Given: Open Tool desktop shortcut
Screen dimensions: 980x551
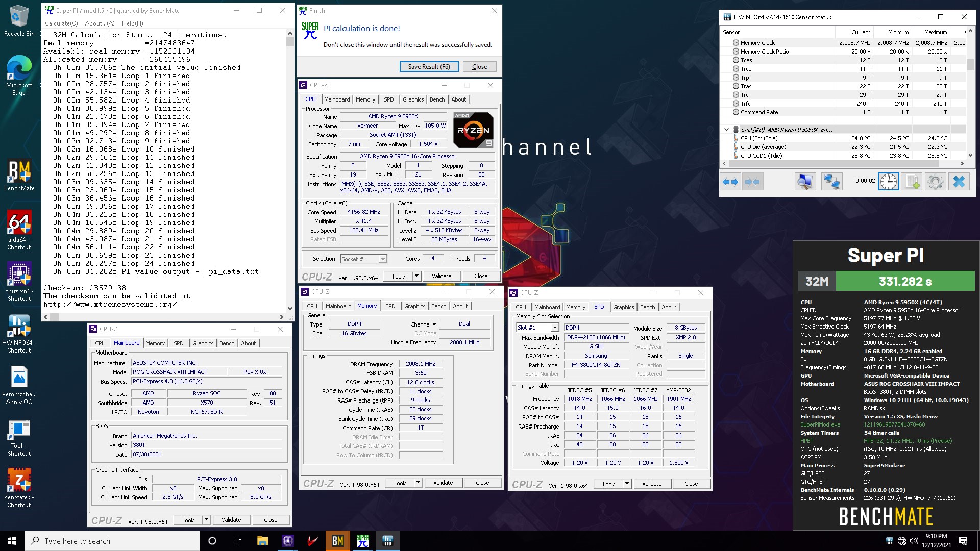Looking at the screenshot, I should tap(19, 437).
